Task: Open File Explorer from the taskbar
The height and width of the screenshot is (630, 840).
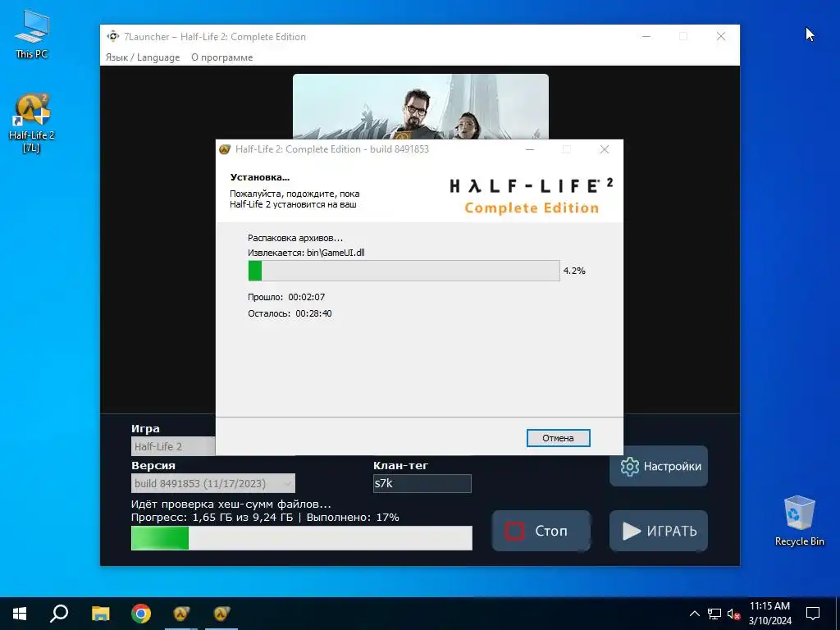Action: pos(100,614)
